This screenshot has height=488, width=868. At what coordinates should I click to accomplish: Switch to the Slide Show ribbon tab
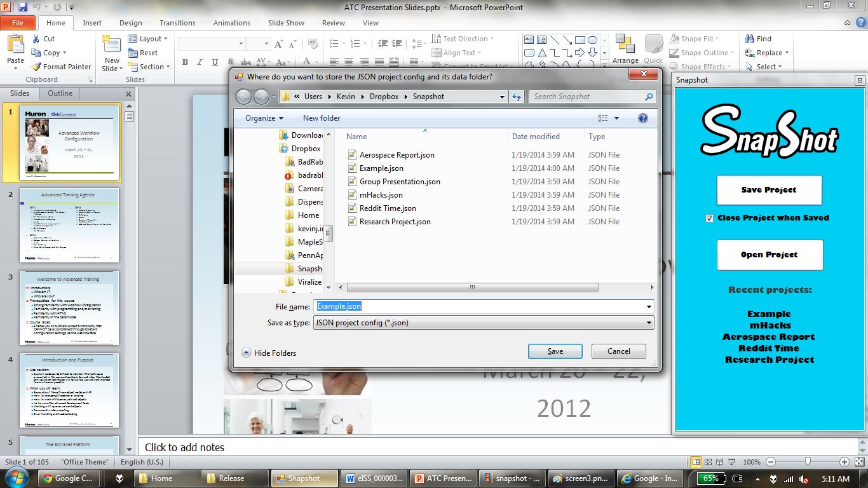286,23
